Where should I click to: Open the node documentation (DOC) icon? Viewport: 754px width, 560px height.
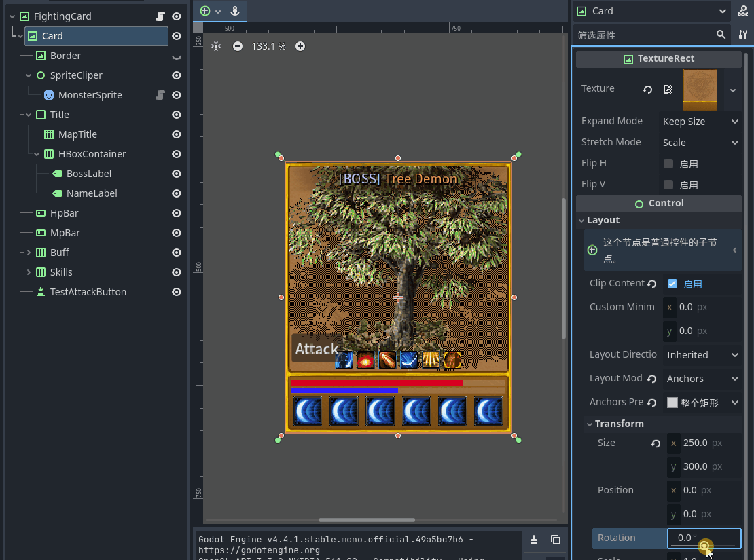[x=743, y=11]
